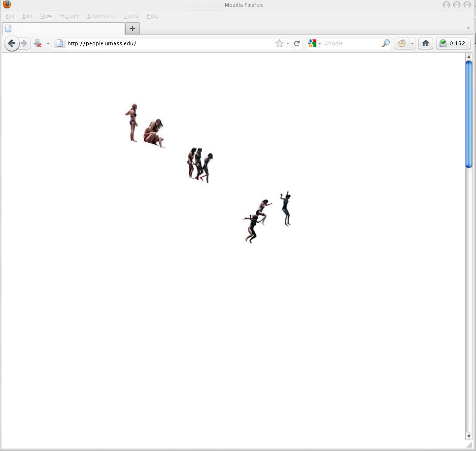
Task: Click the Firefox logo in title bar
Action: [7, 4]
